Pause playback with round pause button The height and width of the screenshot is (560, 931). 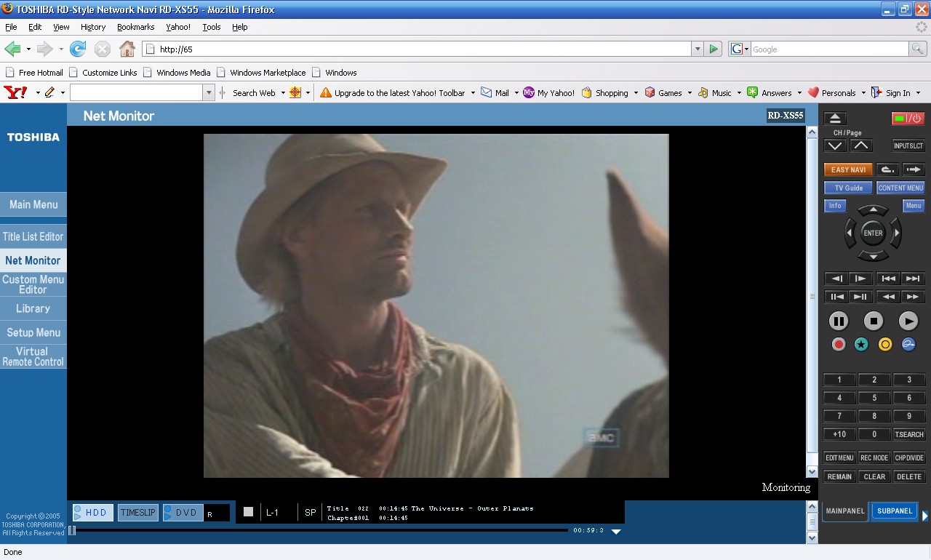click(x=839, y=321)
